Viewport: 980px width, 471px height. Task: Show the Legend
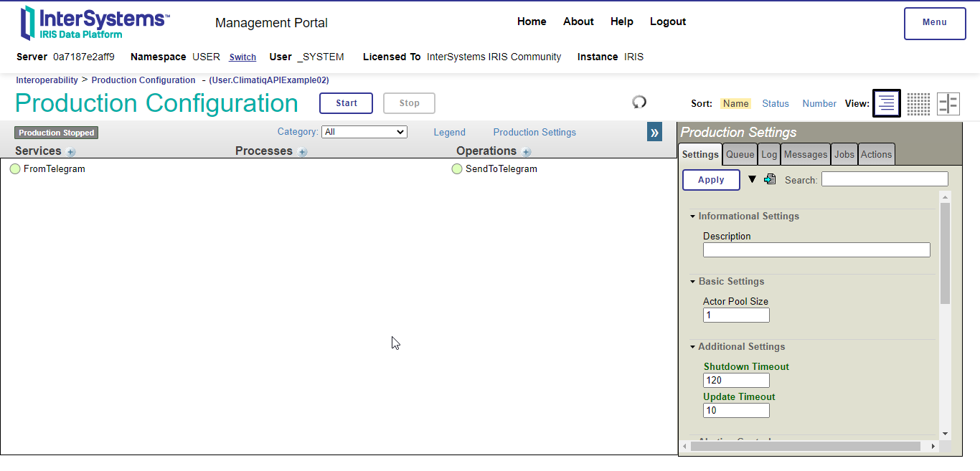[x=449, y=133]
